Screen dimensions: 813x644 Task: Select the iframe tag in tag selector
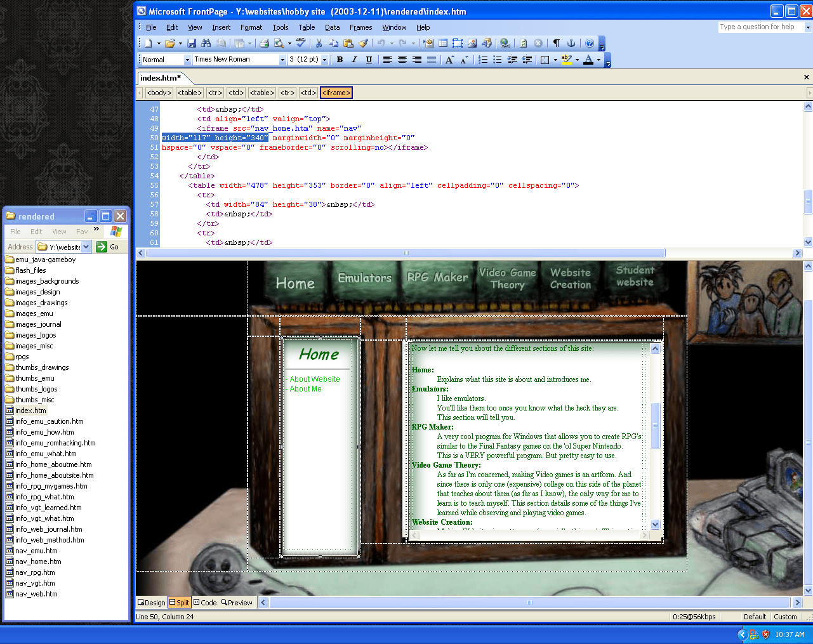click(x=336, y=93)
